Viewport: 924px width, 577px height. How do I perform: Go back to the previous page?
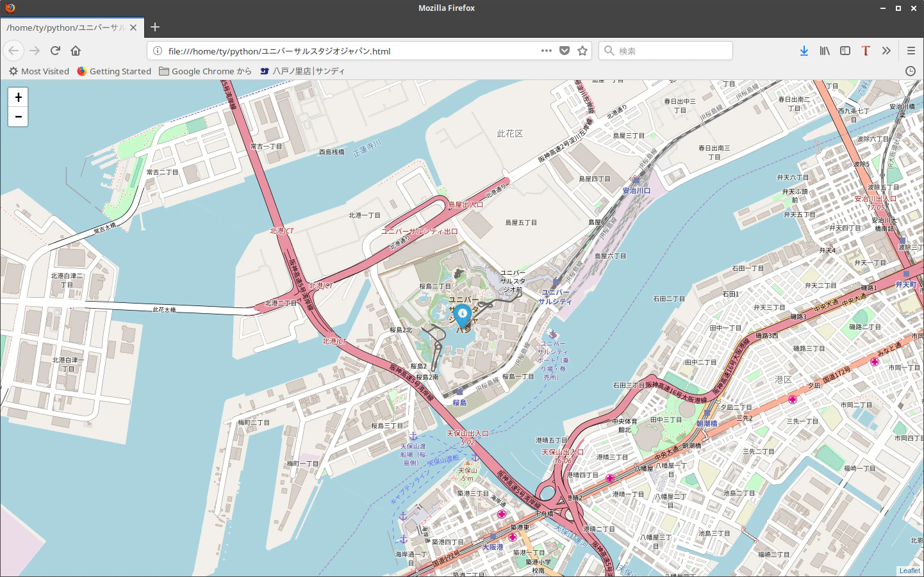pyautogui.click(x=14, y=51)
